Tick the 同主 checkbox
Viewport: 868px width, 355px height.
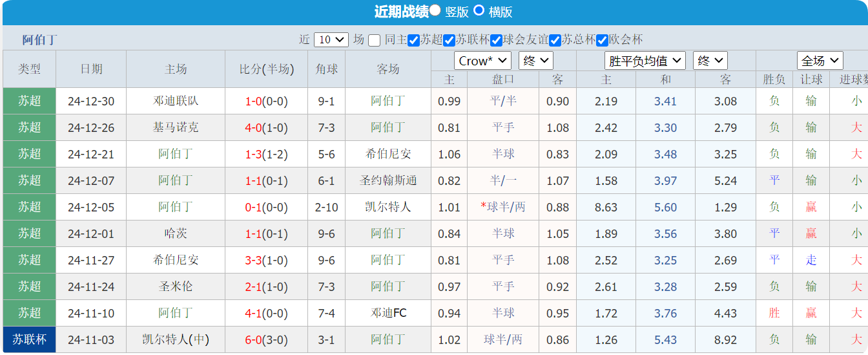coord(375,40)
